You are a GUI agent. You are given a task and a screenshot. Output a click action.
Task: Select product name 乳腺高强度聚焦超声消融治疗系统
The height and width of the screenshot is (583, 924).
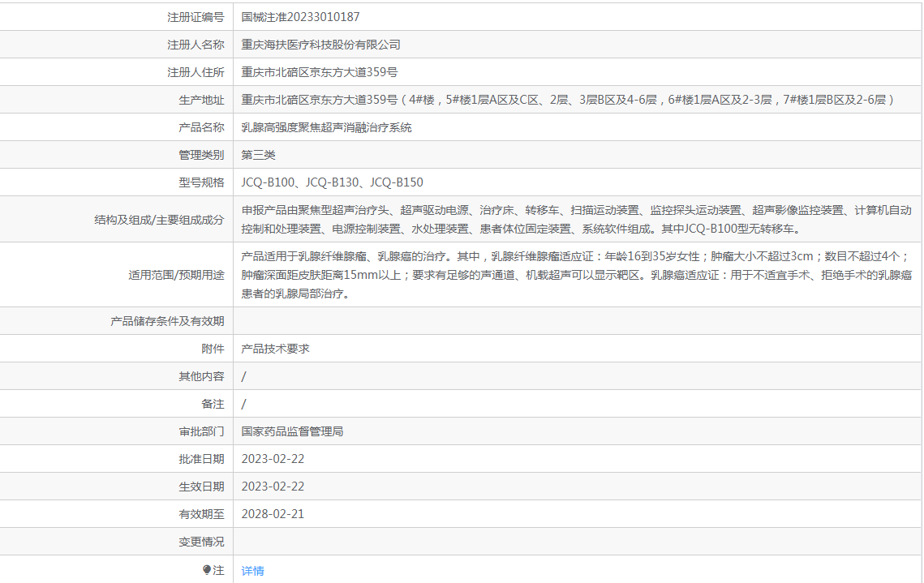pyautogui.click(x=326, y=128)
